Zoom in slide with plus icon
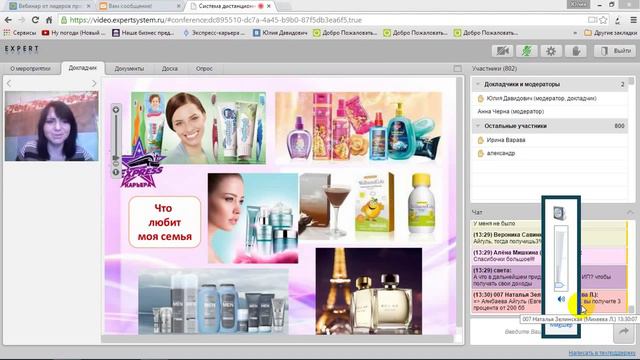This screenshot has width=640, height=360. point(116,109)
